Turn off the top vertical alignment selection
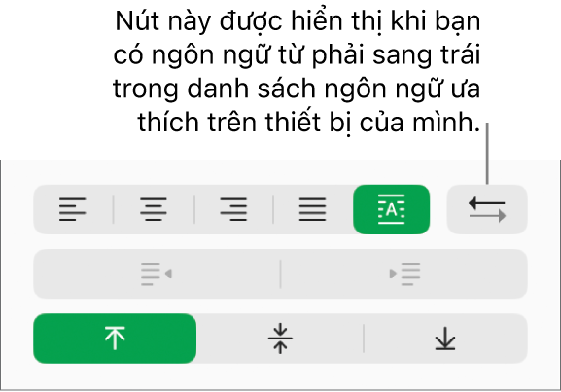 tap(115, 339)
